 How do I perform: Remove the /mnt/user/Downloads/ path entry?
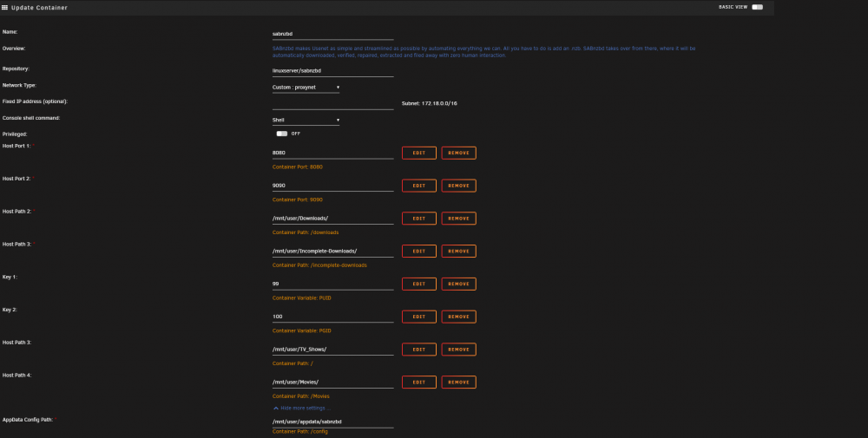(x=459, y=219)
